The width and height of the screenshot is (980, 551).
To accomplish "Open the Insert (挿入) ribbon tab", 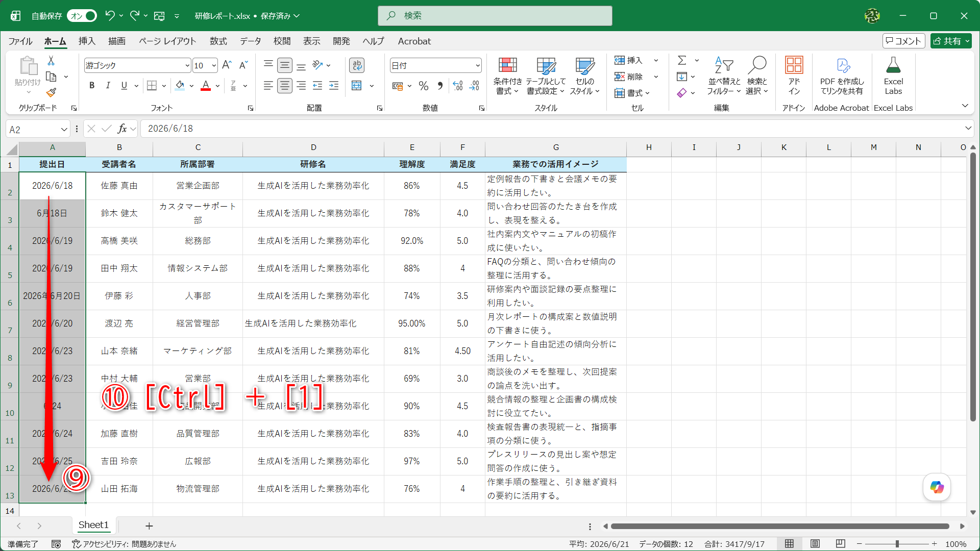I will point(87,41).
